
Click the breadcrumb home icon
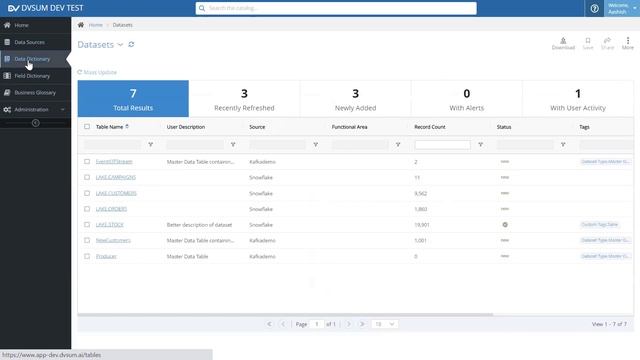[81, 25]
